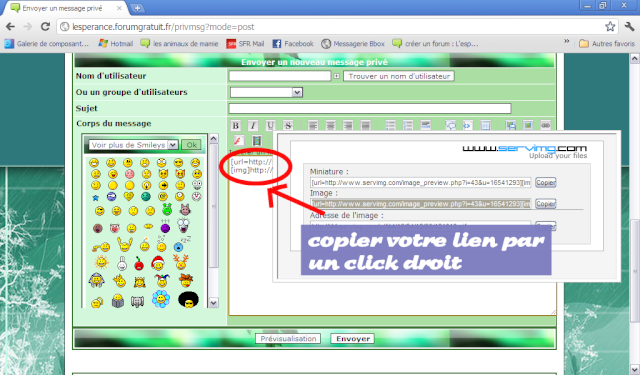Open the browser wrench settings menu
Viewport: 640px width, 375px height.
tap(629, 27)
